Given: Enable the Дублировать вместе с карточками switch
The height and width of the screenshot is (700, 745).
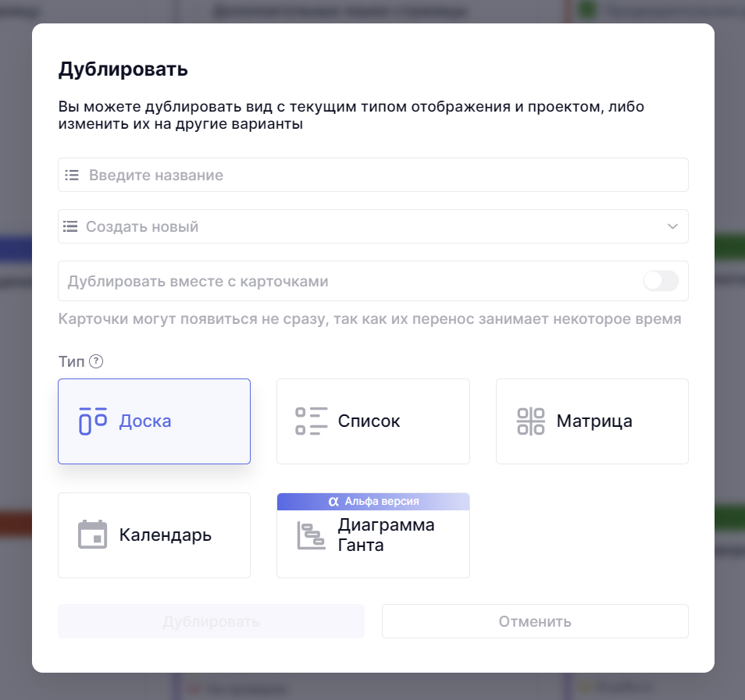Looking at the screenshot, I should coord(661,281).
